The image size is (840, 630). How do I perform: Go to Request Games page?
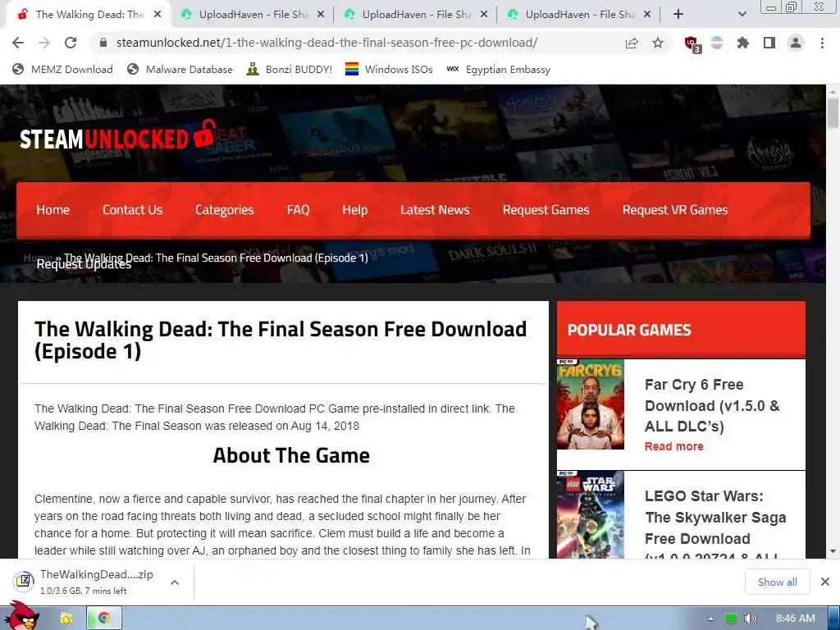pyautogui.click(x=546, y=210)
